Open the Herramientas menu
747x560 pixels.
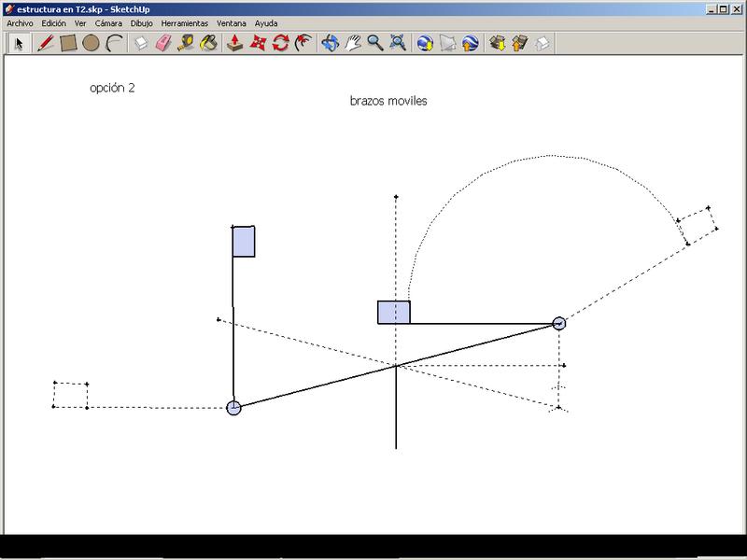184,22
